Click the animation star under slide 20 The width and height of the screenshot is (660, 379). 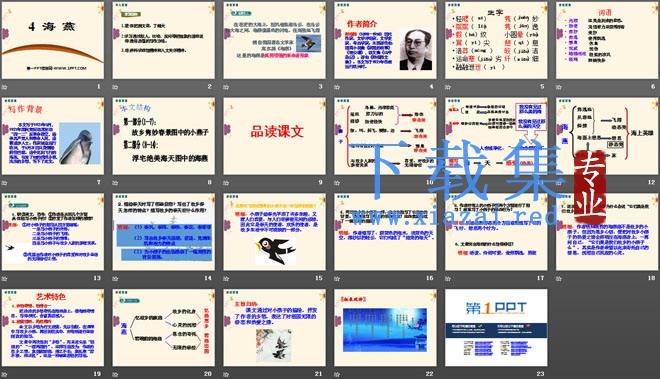pyautogui.click(x=116, y=374)
